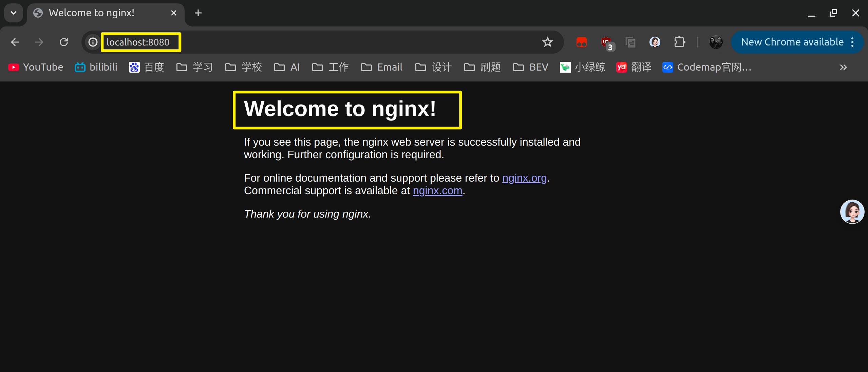Expand the 工作 bookmark folder
This screenshot has height=372, width=868.
(331, 67)
